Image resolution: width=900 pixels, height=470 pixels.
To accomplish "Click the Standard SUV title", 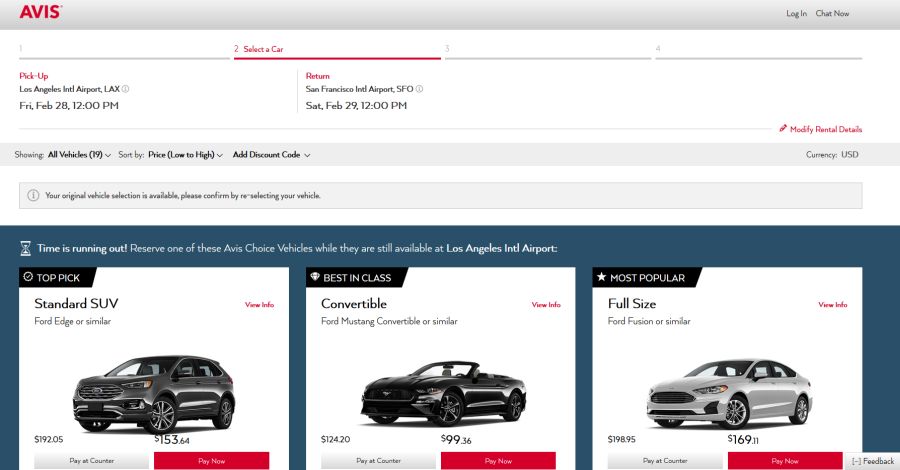I will pyautogui.click(x=76, y=304).
